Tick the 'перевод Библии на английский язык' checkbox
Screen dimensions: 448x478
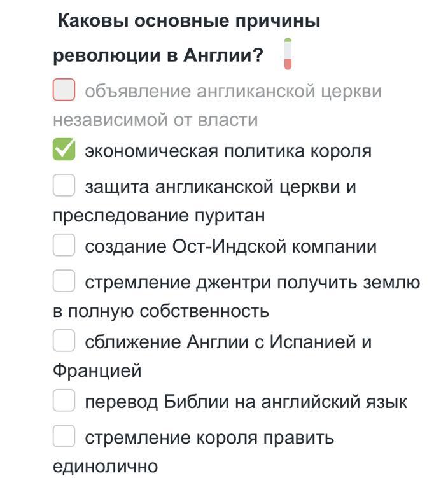click(64, 400)
